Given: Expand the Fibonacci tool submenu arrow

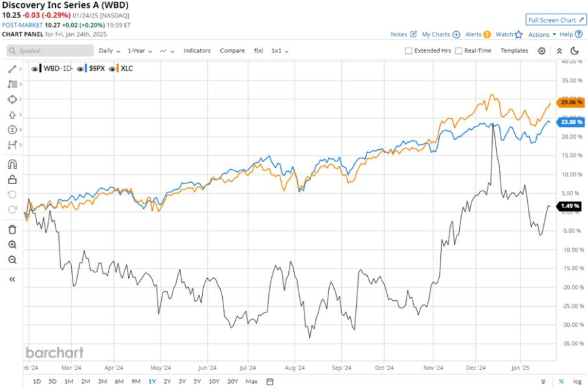Looking at the screenshot, I should coord(20,84).
